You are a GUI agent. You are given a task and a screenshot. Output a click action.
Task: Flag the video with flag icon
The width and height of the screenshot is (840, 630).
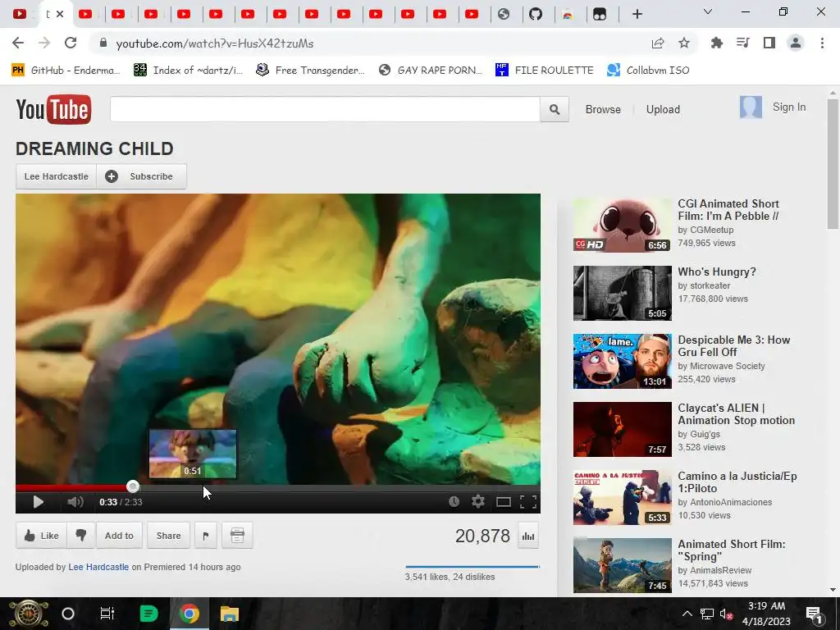[x=206, y=535]
